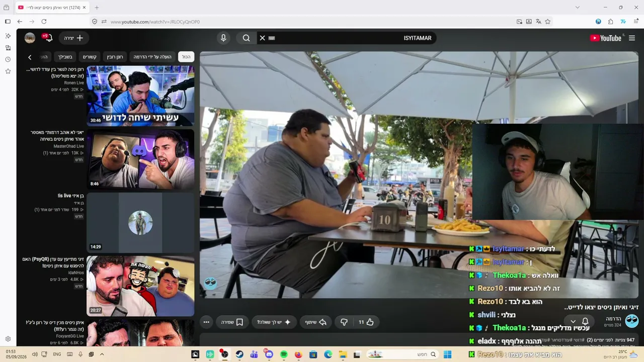Go to the YouTube home logo
The image size is (644, 362).
(606, 38)
